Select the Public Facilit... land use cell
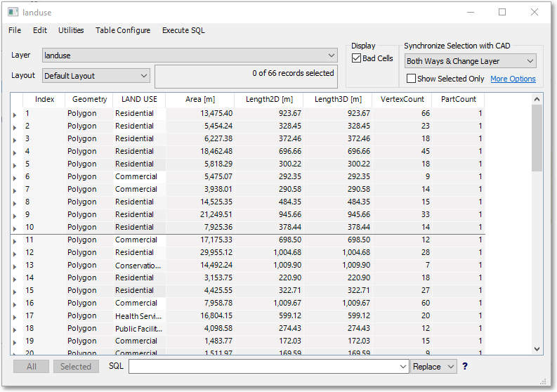557x392 pixels. click(138, 329)
